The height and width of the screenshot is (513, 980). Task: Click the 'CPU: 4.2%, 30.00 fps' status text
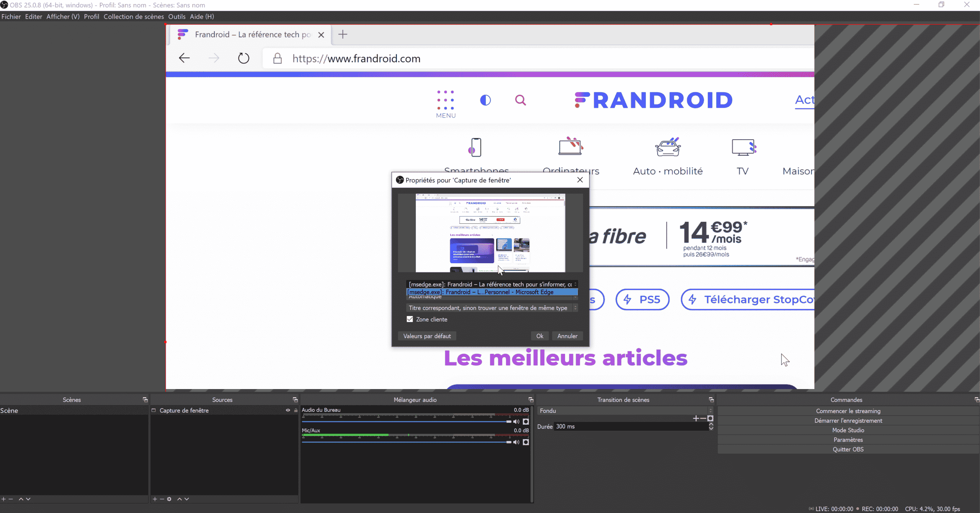click(932, 509)
